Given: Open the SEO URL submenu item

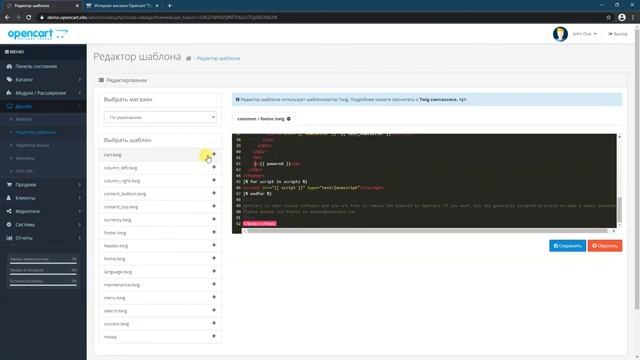Looking at the screenshot, I should [24, 171].
